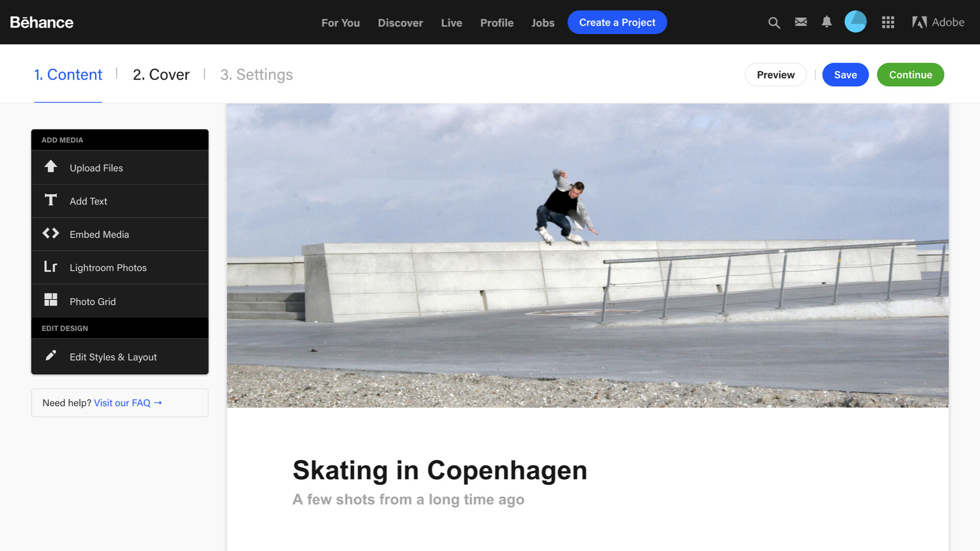Click the blue Save button
This screenshot has width=980, height=551.
(x=845, y=74)
